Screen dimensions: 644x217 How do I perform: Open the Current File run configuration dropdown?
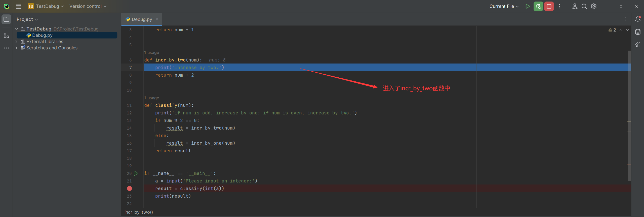[x=504, y=6]
